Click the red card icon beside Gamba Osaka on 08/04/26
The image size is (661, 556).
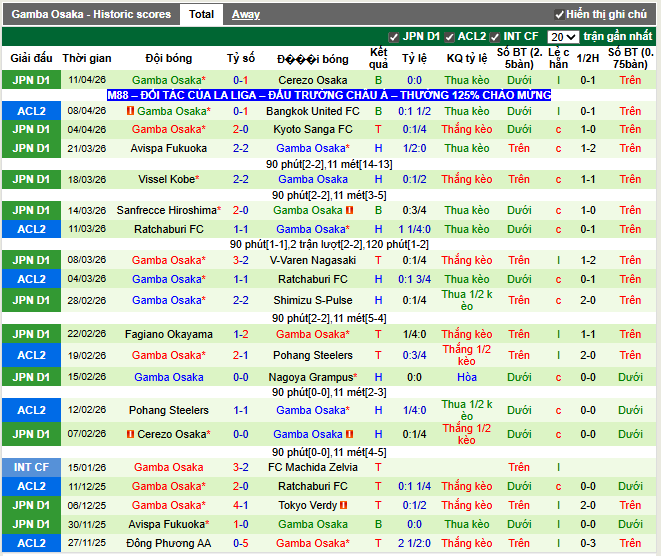[x=130, y=112]
